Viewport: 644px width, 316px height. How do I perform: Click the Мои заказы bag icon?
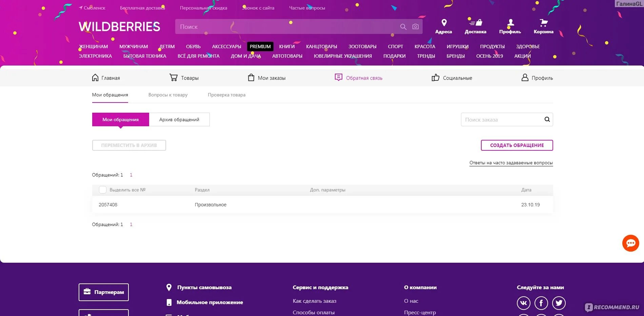[x=251, y=78]
